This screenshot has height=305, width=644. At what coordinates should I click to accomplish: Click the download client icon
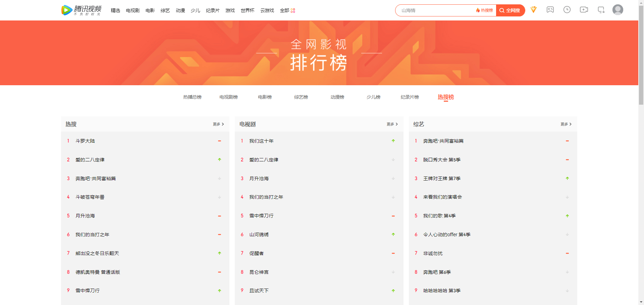click(x=601, y=10)
